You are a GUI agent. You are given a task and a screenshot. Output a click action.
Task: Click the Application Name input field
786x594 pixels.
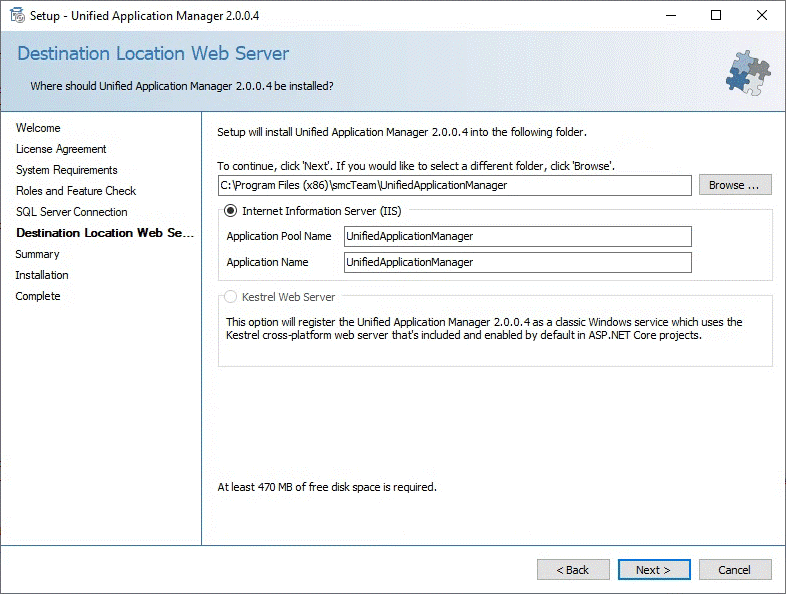click(518, 262)
